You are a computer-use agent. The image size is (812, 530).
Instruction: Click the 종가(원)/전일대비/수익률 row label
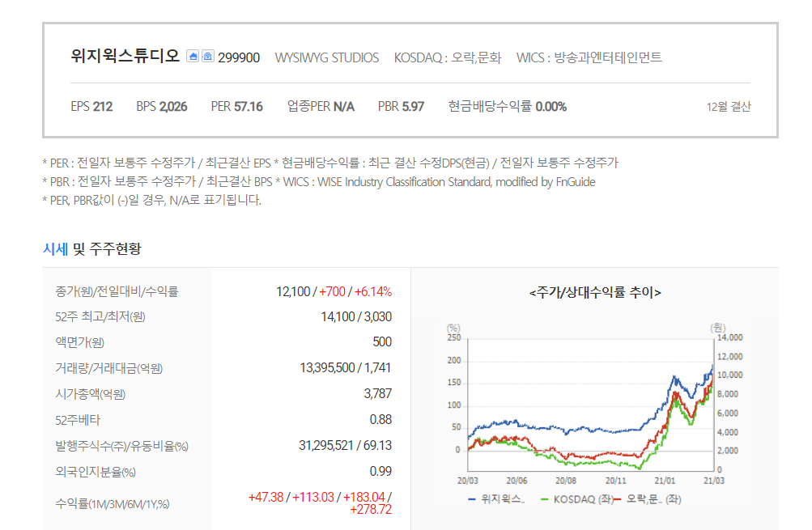tap(117, 291)
